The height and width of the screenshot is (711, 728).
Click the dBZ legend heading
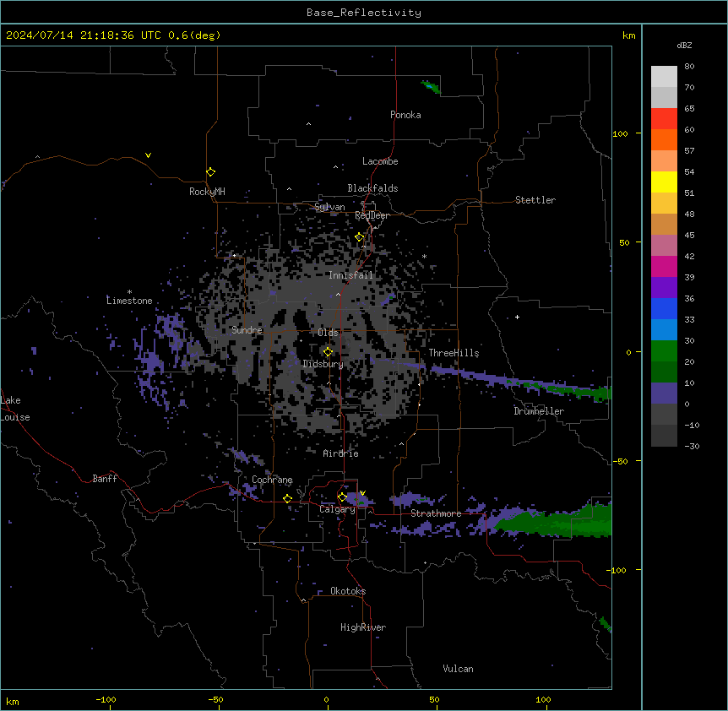point(684,45)
